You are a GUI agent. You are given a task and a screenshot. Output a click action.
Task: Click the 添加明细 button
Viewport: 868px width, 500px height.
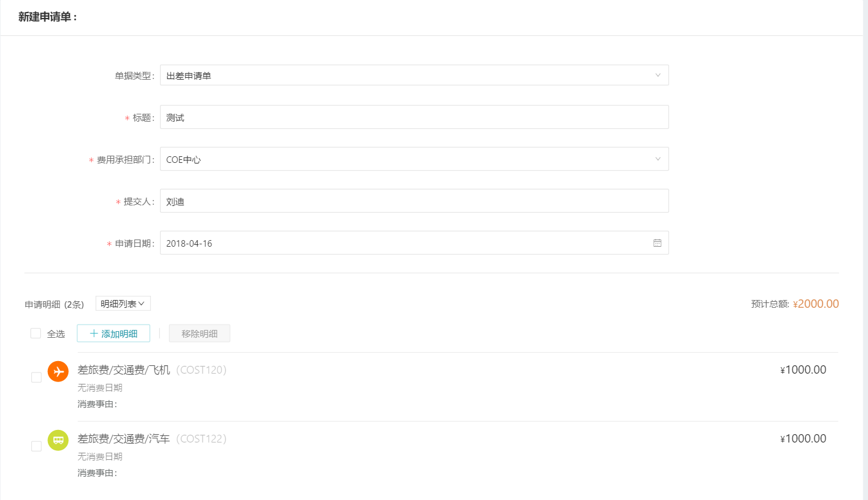113,334
